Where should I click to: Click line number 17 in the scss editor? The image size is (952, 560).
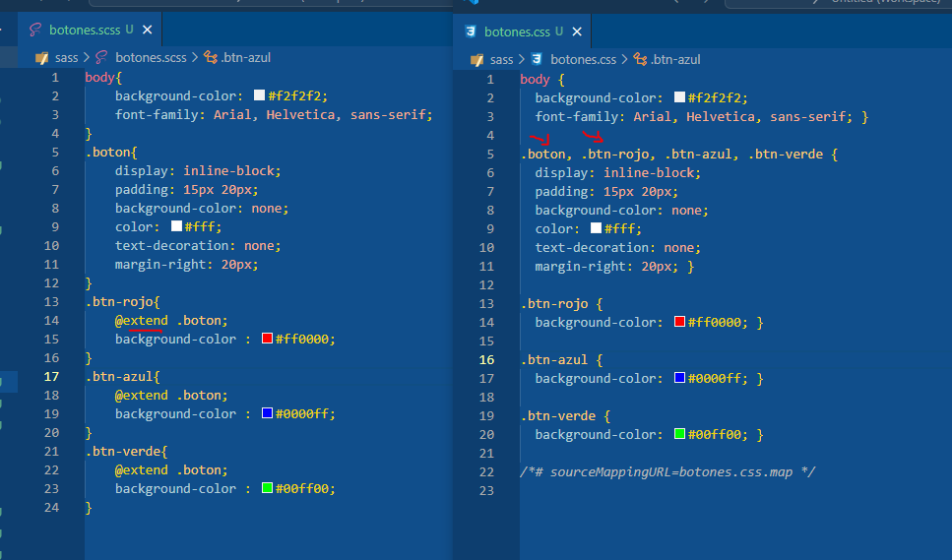click(51, 376)
